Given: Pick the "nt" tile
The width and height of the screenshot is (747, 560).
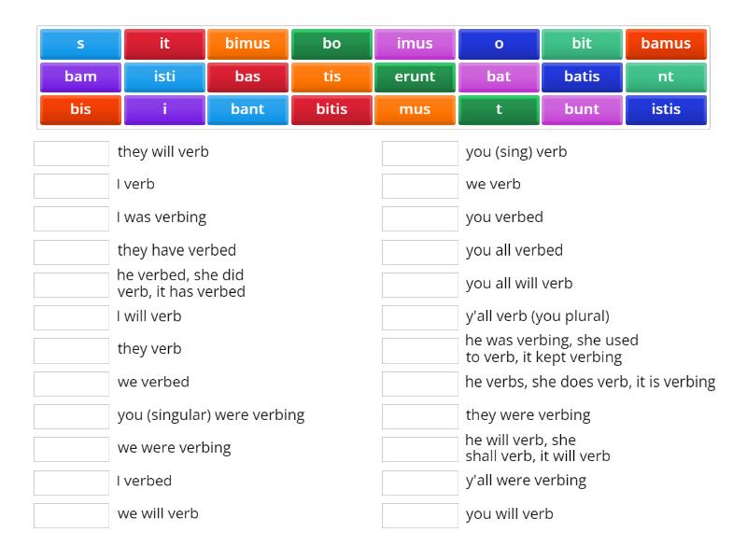Looking at the screenshot, I should [666, 77].
